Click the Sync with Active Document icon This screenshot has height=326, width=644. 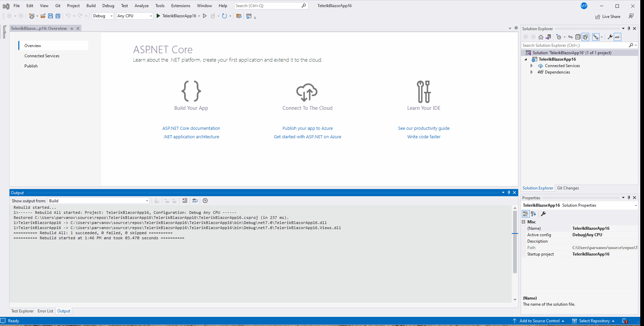pos(570,37)
